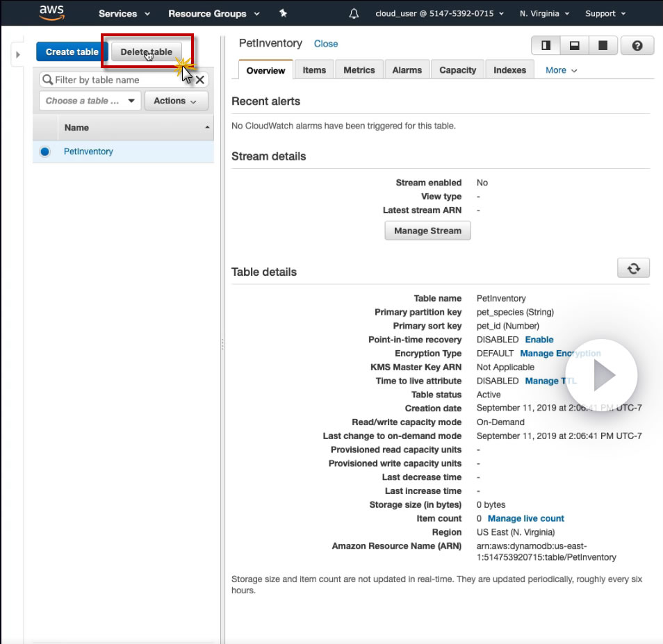Click the search magnifier icon
663x644 pixels.
48,79
